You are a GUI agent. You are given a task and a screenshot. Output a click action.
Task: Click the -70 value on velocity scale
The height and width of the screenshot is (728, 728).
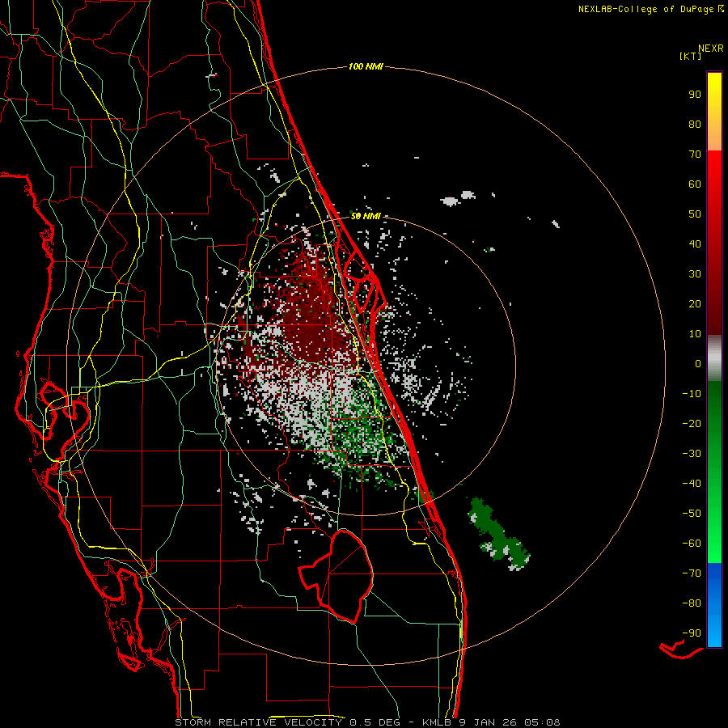[692, 574]
